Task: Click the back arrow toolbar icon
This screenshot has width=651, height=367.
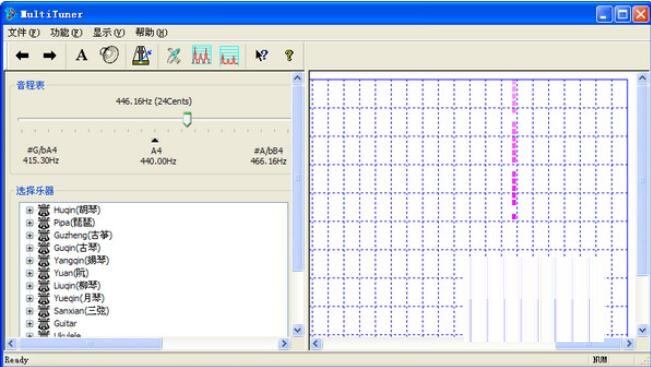Action: pyautogui.click(x=22, y=56)
